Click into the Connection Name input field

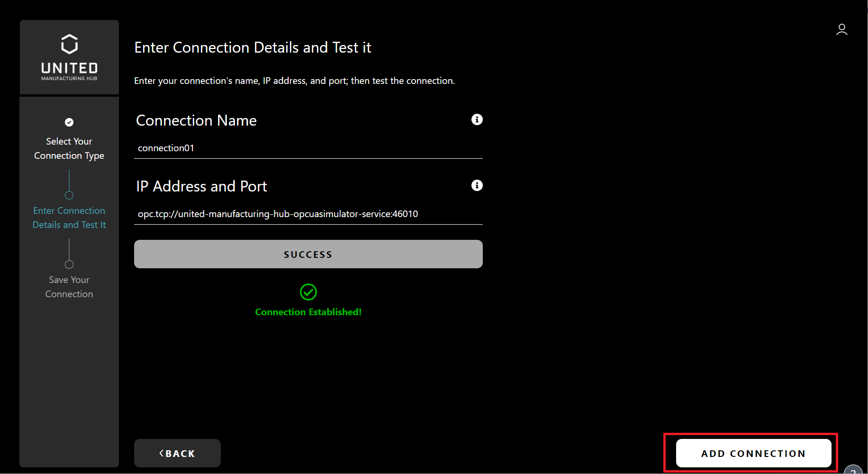pos(308,148)
